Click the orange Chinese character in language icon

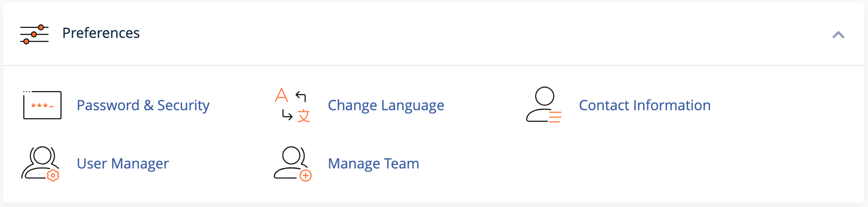point(304,116)
